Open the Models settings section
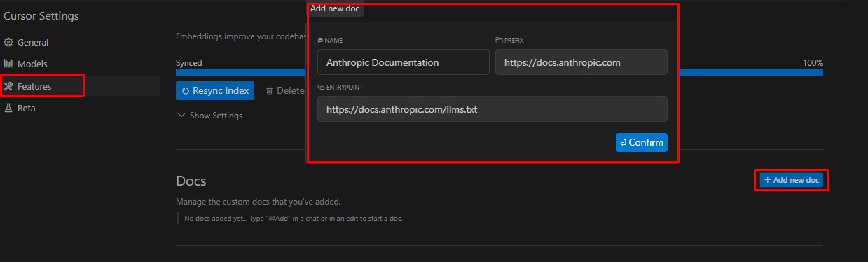 click(x=32, y=64)
